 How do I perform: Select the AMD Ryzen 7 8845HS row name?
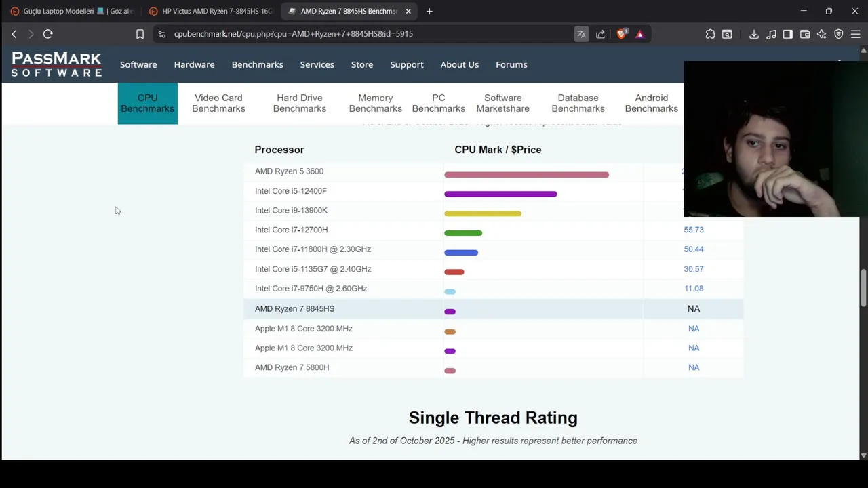click(x=294, y=309)
